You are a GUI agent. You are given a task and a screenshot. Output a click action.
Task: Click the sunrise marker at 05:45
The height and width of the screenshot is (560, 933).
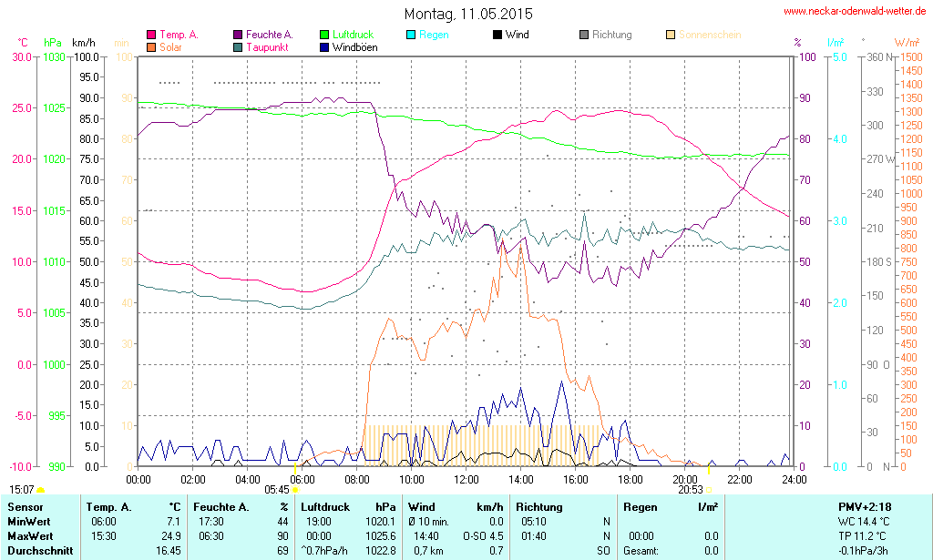[x=295, y=490]
